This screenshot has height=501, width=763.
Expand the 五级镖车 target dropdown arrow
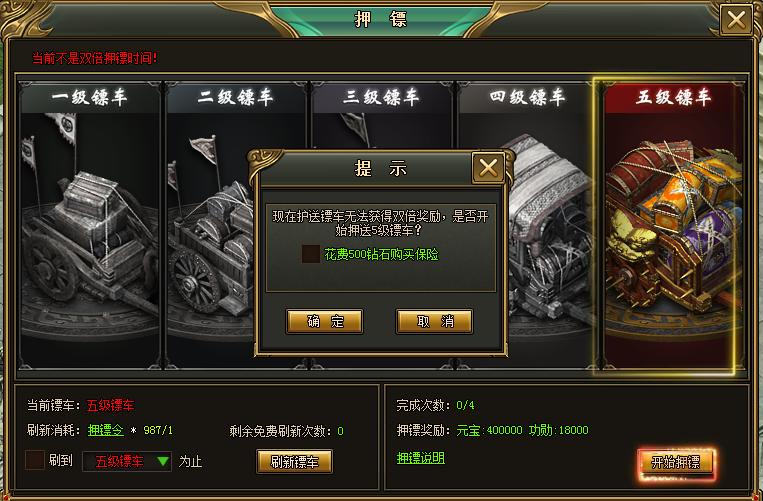coord(163,461)
